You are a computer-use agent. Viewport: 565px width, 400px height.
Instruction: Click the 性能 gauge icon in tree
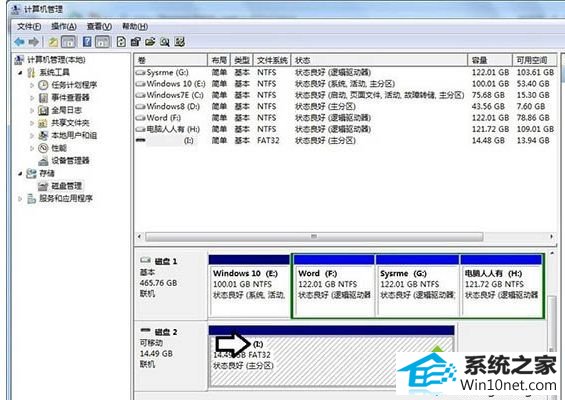pos(43,148)
